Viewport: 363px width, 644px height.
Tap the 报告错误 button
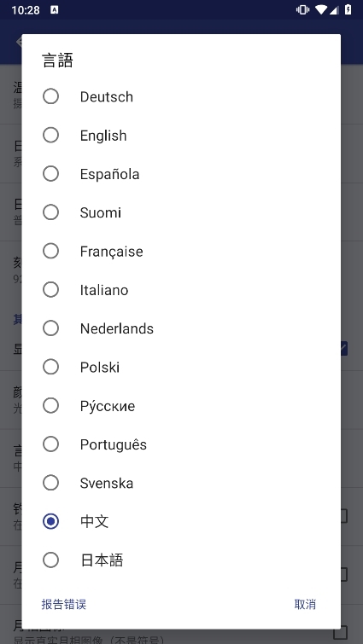click(x=64, y=604)
